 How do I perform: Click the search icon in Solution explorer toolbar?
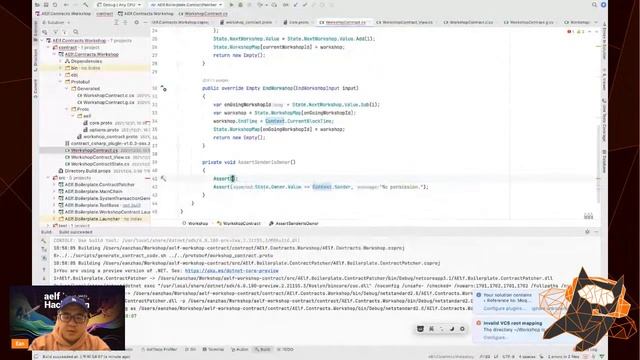tap(76, 31)
